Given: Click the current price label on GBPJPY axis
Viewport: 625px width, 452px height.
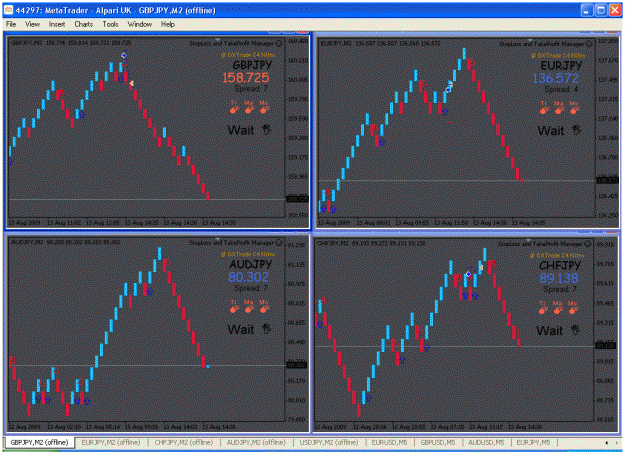Looking at the screenshot, I should (x=298, y=199).
